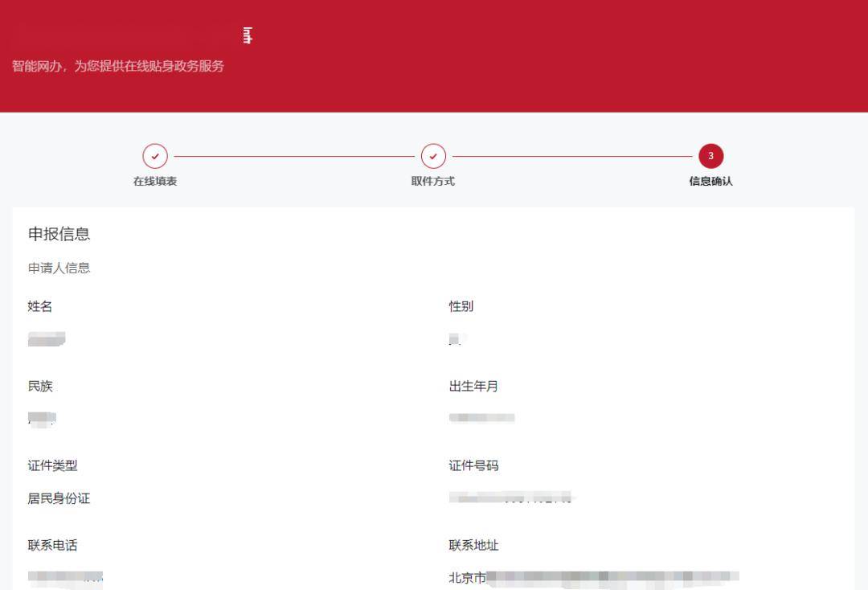
Task: Switch to the 在线填表 step
Action: pos(155,181)
